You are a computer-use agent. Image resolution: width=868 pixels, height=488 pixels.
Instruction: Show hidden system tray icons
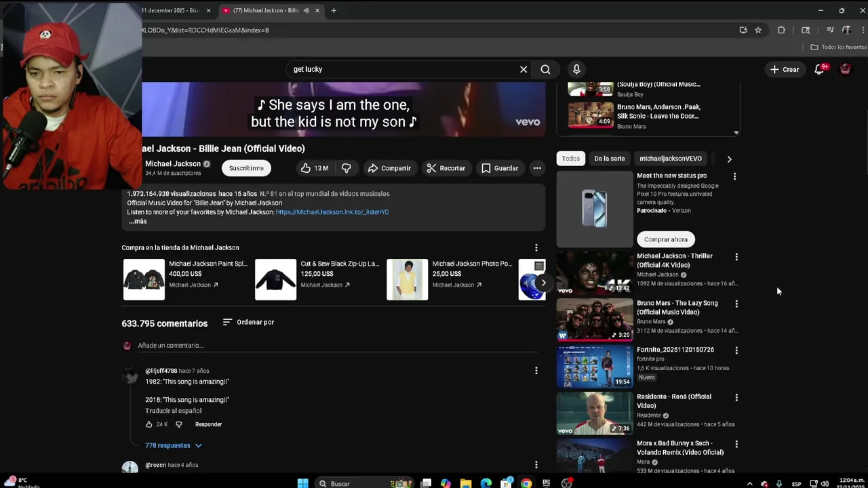749,484
